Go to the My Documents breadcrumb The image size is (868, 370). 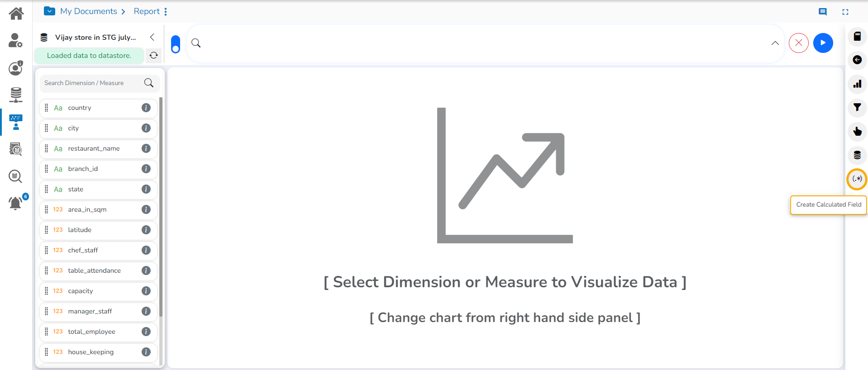[89, 11]
